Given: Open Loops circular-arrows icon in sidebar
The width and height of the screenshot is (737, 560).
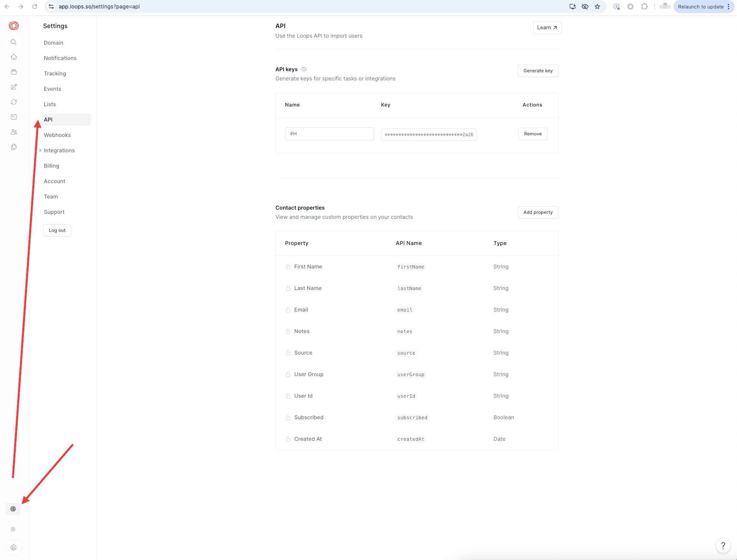Looking at the screenshot, I should pos(14,102).
